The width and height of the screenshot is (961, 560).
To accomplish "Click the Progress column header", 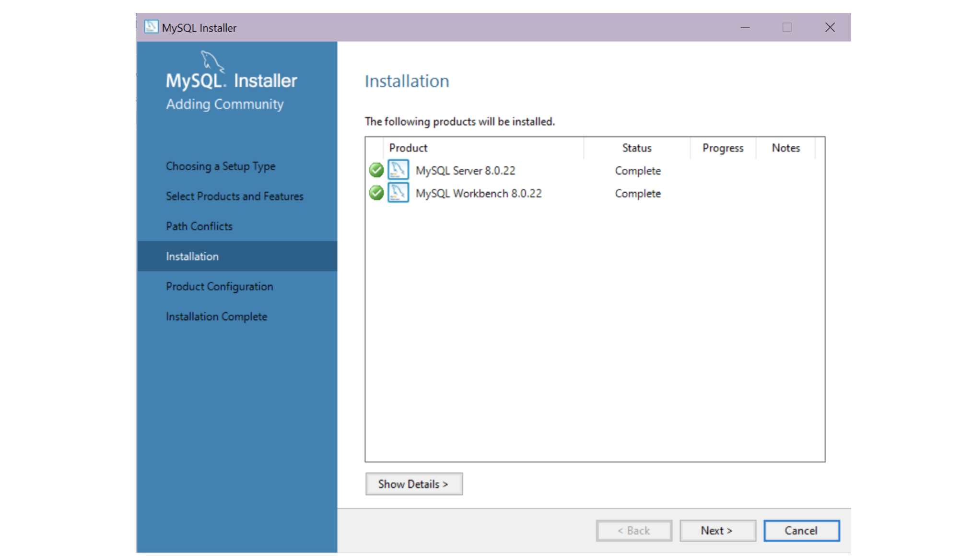I will click(x=723, y=148).
